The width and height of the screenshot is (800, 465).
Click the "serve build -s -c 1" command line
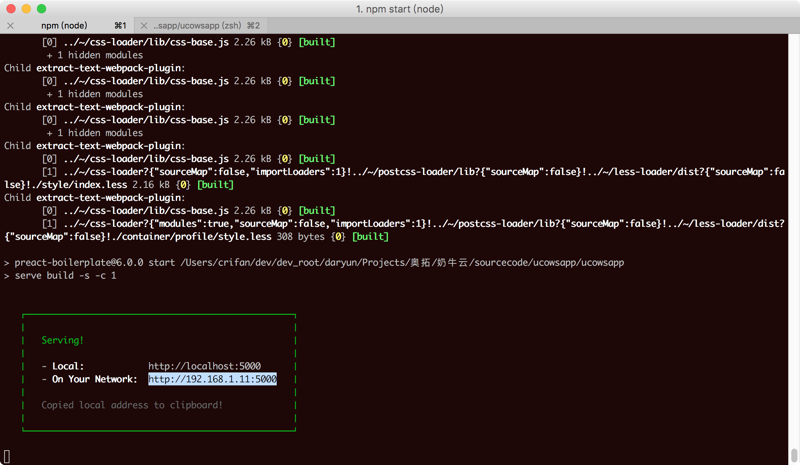[65, 275]
